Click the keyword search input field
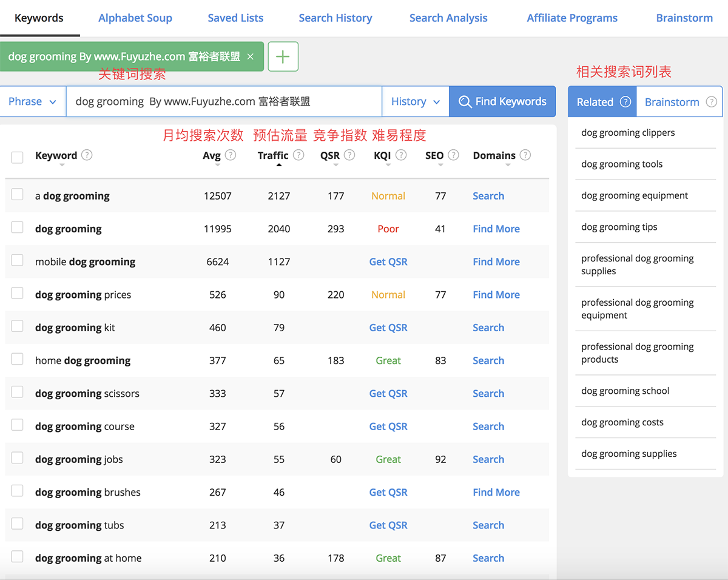This screenshot has height=580, width=728. click(224, 101)
